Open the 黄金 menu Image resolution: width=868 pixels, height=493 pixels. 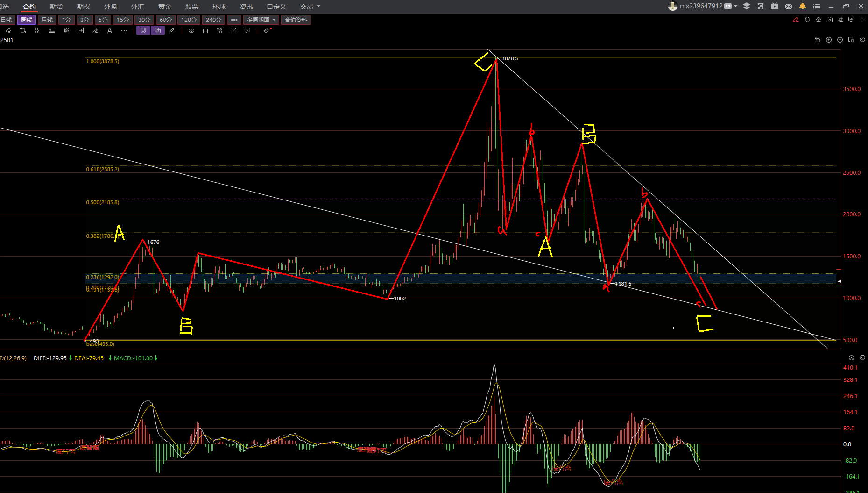[x=165, y=7]
